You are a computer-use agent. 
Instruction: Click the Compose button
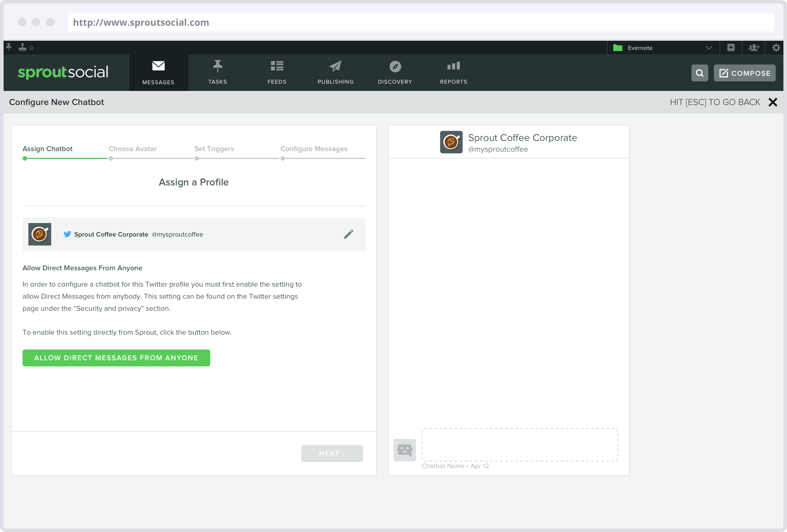pos(745,73)
